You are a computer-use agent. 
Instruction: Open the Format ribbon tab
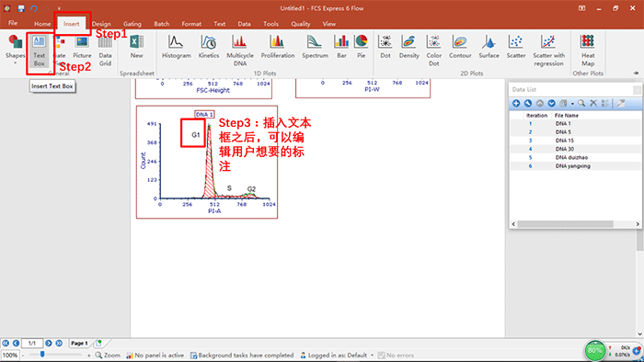pyautogui.click(x=191, y=24)
